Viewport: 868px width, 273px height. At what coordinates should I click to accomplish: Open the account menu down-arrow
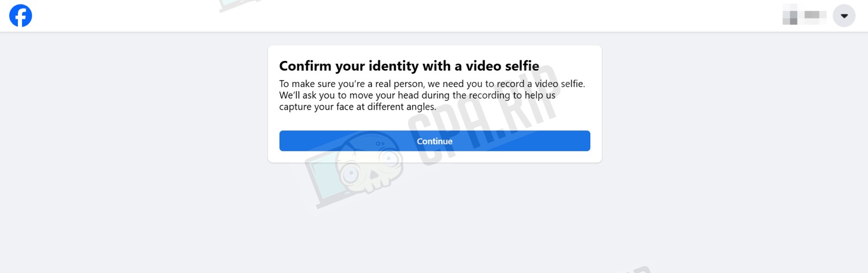pyautogui.click(x=844, y=16)
